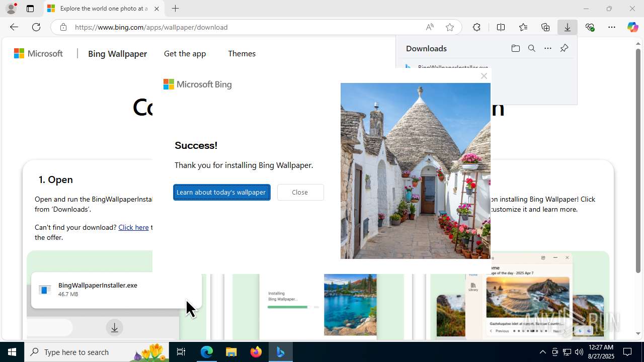644x362 pixels.
Task: Open Bing Wallpaper header link
Action: point(117,54)
